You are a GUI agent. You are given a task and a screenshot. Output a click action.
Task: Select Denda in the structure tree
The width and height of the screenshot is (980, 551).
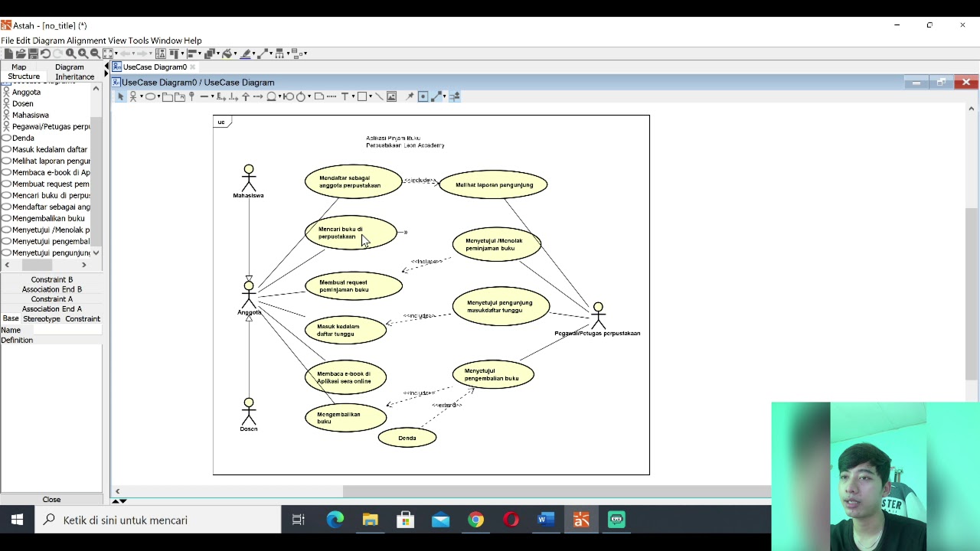23,138
